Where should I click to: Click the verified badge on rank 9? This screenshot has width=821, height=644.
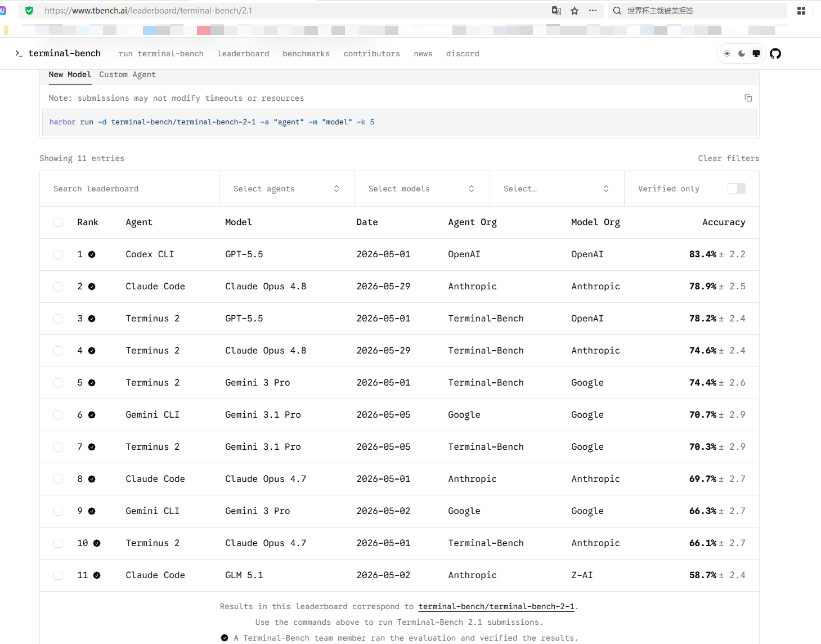[x=92, y=511]
